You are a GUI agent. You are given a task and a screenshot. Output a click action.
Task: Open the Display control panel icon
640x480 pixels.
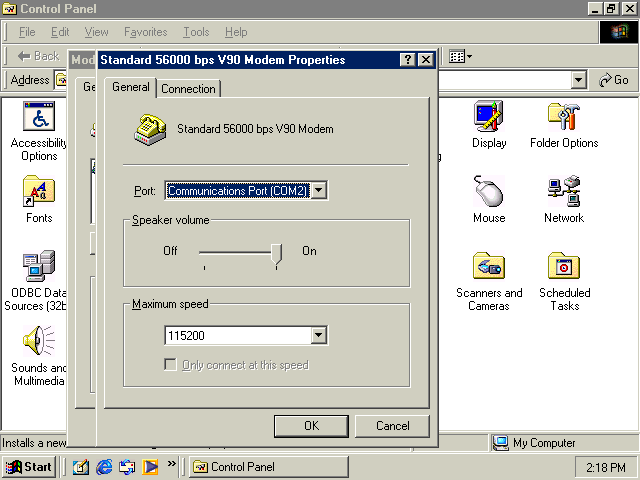(489, 116)
